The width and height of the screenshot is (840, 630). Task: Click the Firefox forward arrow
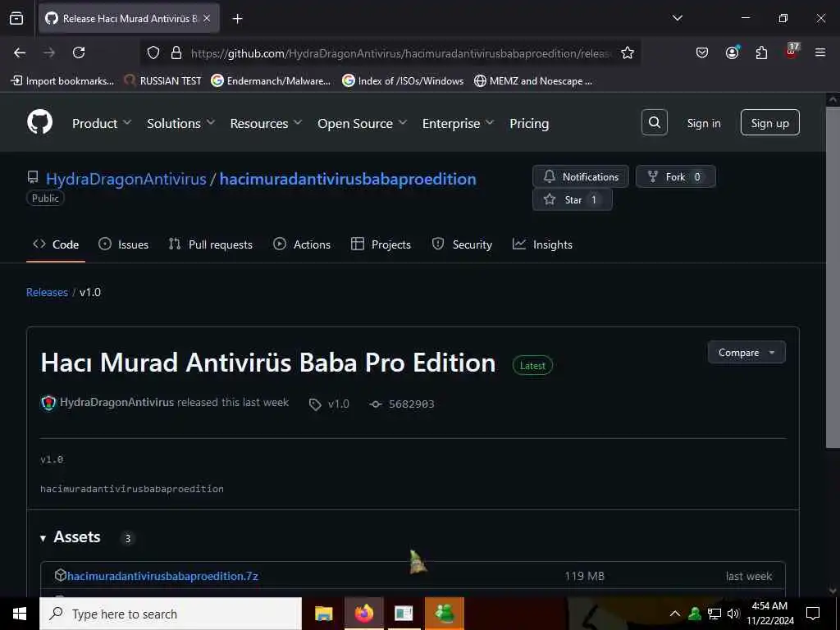click(49, 52)
